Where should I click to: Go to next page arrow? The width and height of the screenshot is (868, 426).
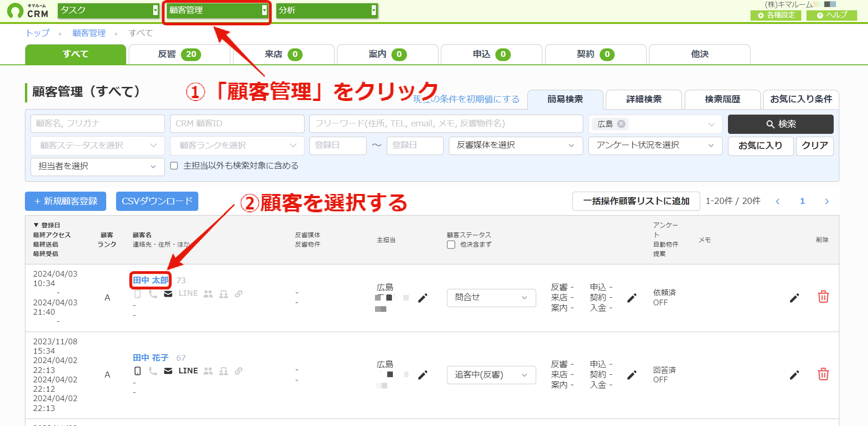[827, 201]
